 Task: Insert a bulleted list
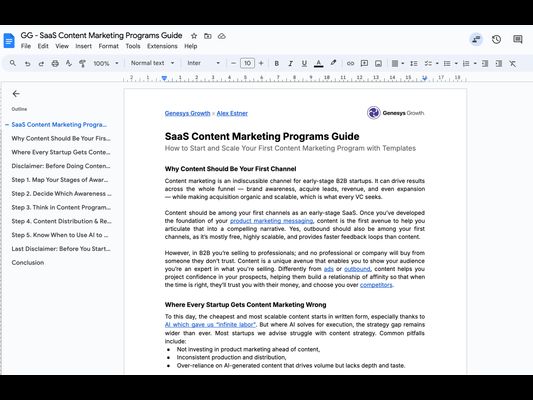tap(447, 64)
